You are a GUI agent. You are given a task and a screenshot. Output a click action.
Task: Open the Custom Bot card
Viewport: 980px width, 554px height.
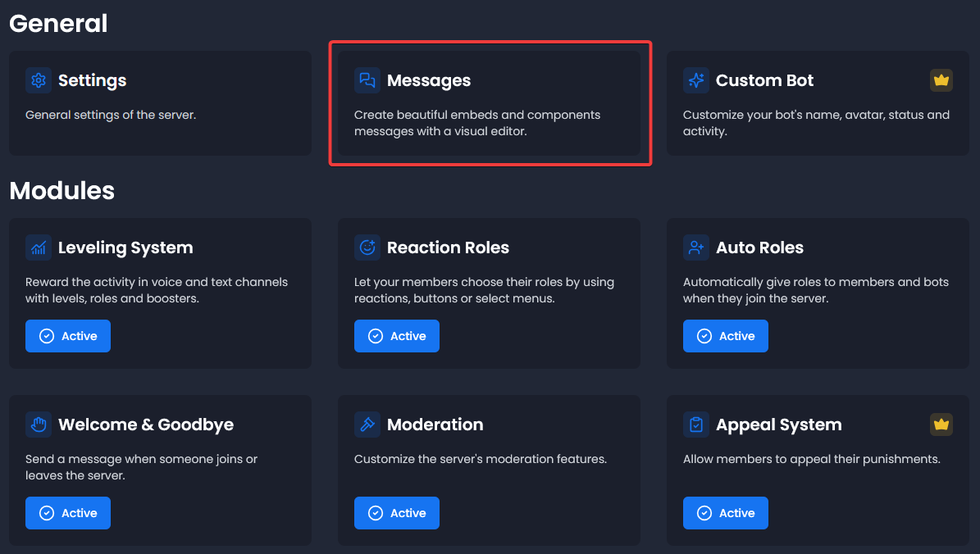click(x=818, y=103)
